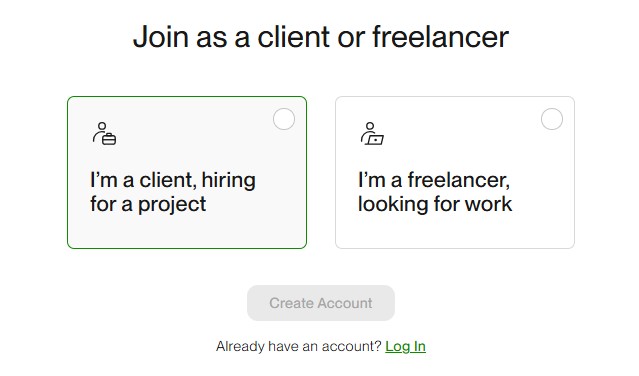The image size is (639, 376).
Task: Click the "Join as a client or freelancer" heading
Action: (x=321, y=37)
